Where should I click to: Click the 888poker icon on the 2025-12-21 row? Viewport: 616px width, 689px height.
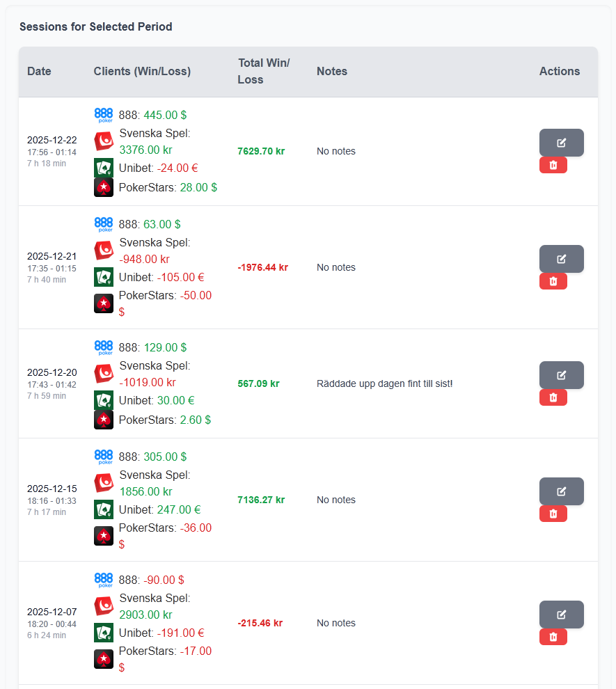[104, 224]
